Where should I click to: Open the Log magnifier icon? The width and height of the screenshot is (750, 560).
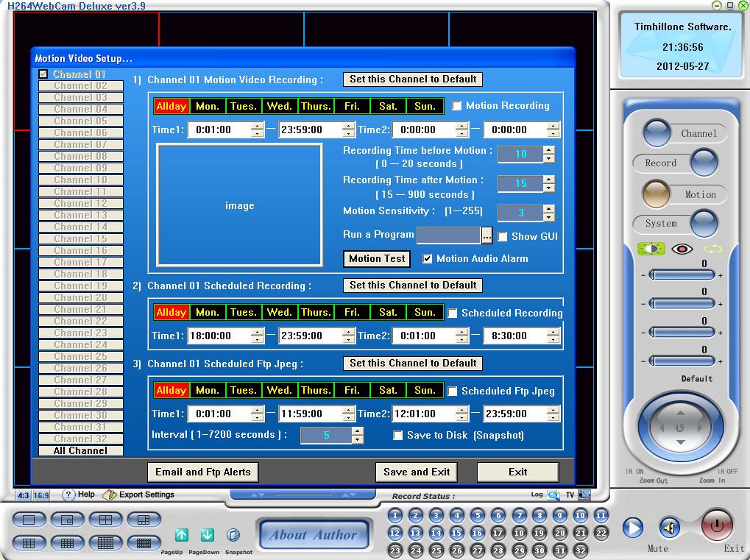553,495
